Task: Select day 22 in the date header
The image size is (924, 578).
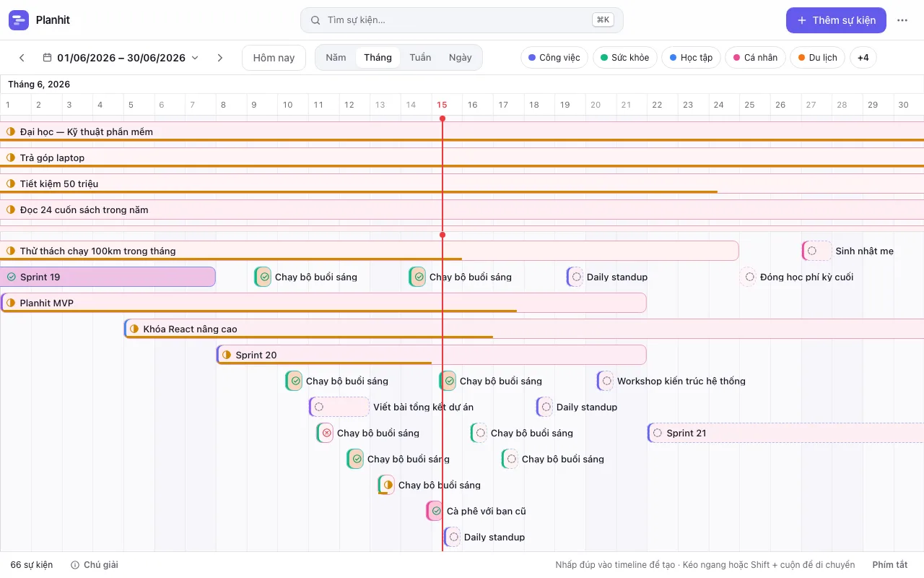Action: pos(657,105)
